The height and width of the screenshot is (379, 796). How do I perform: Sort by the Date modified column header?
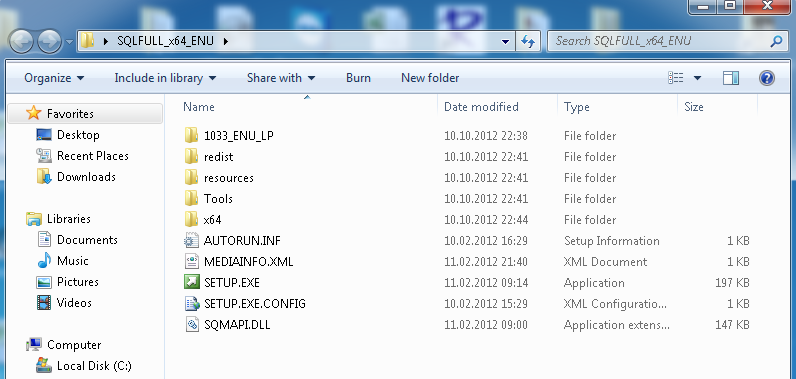pyautogui.click(x=481, y=107)
